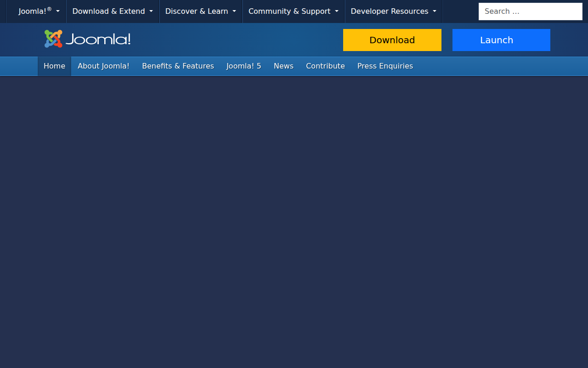Open the Contribute page

325,66
